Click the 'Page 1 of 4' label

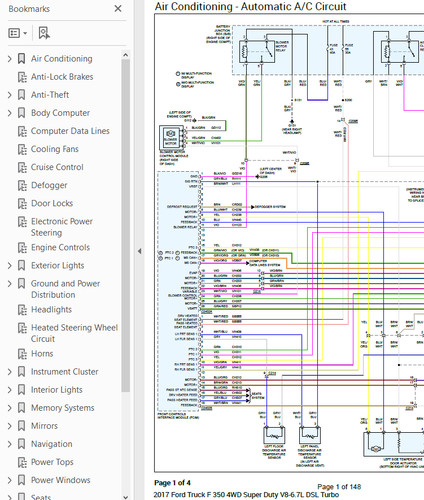click(172, 483)
